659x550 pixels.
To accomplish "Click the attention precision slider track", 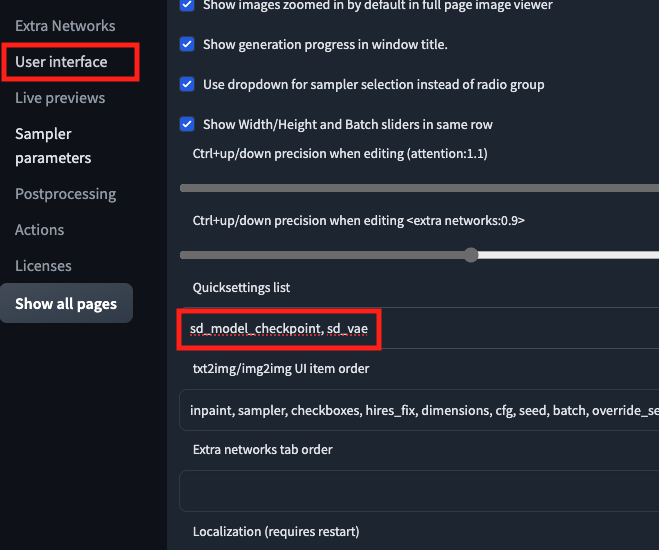I will pyautogui.click(x=420, y=188).
